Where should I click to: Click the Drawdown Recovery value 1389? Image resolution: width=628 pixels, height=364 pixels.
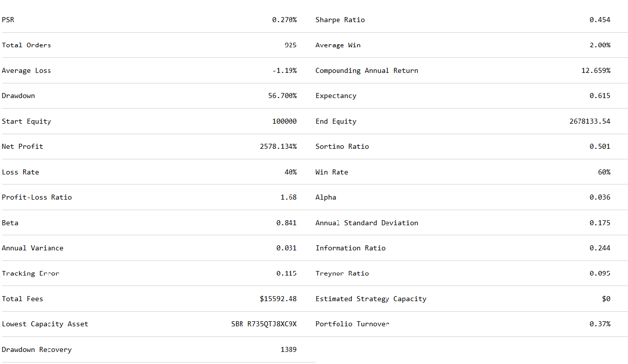click(288, 350)
